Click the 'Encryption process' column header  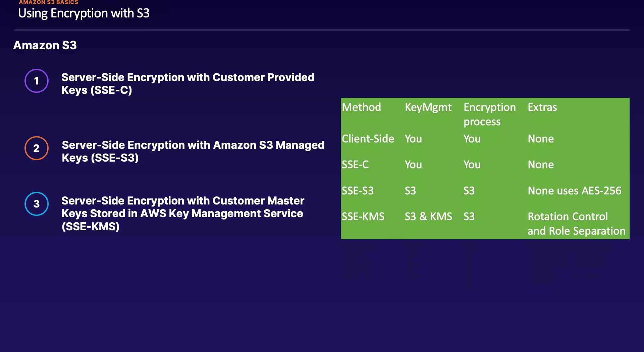[x=489, y=114]
